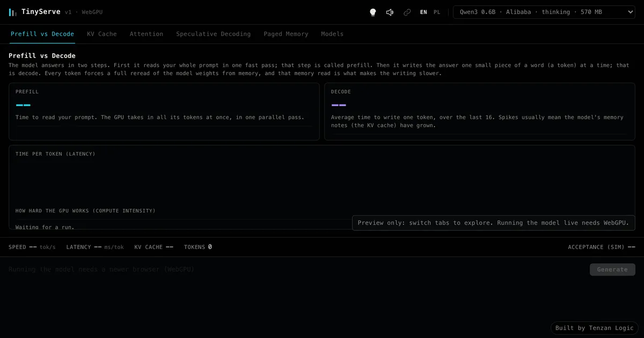Select the Prefill metric card

click(x=164, y=112)
